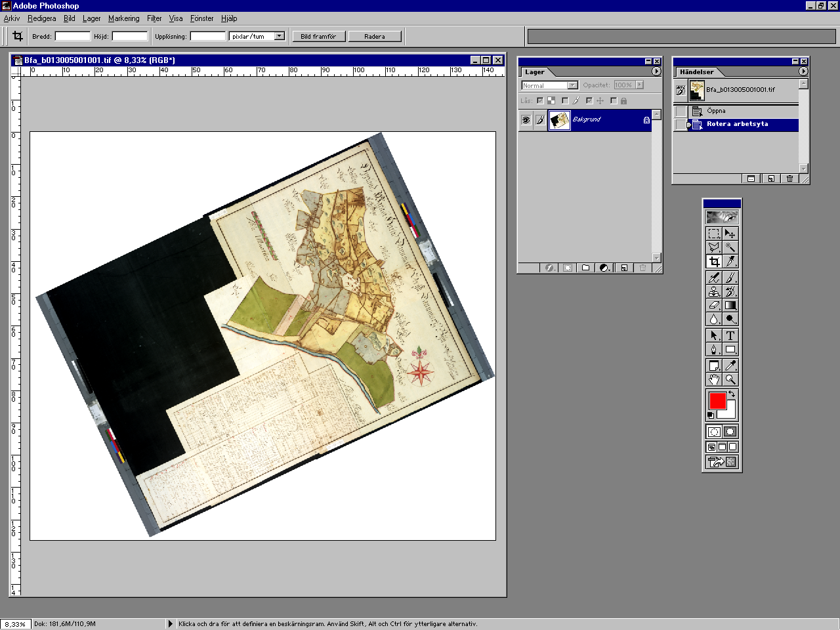The image size is (840, 630).
Task: Select the Airbrush tool
Action: (x=714, y=278)
